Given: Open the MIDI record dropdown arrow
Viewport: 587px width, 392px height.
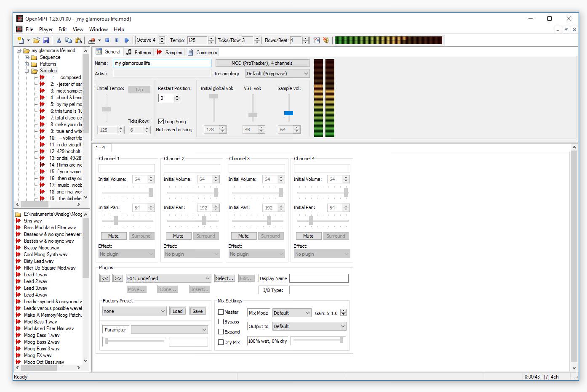Looking at the screenshot, I should (99, 40).
